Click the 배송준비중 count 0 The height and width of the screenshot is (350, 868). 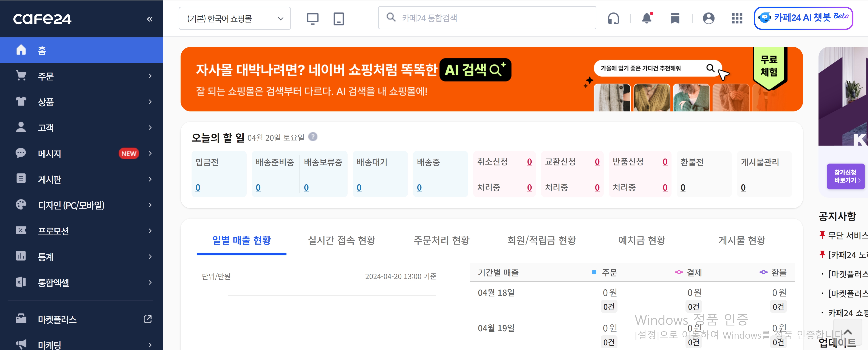(258, 188)
